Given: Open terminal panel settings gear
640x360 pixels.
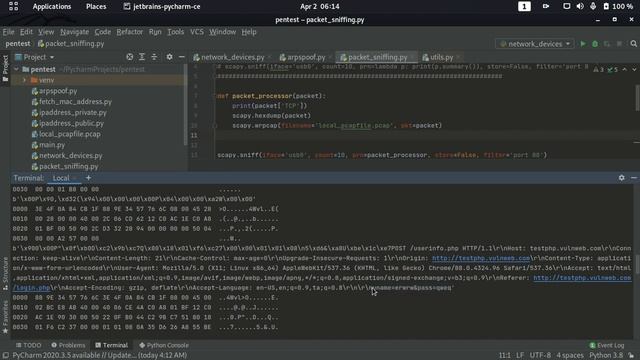Looking at the screenshot, I should [621, 178].
